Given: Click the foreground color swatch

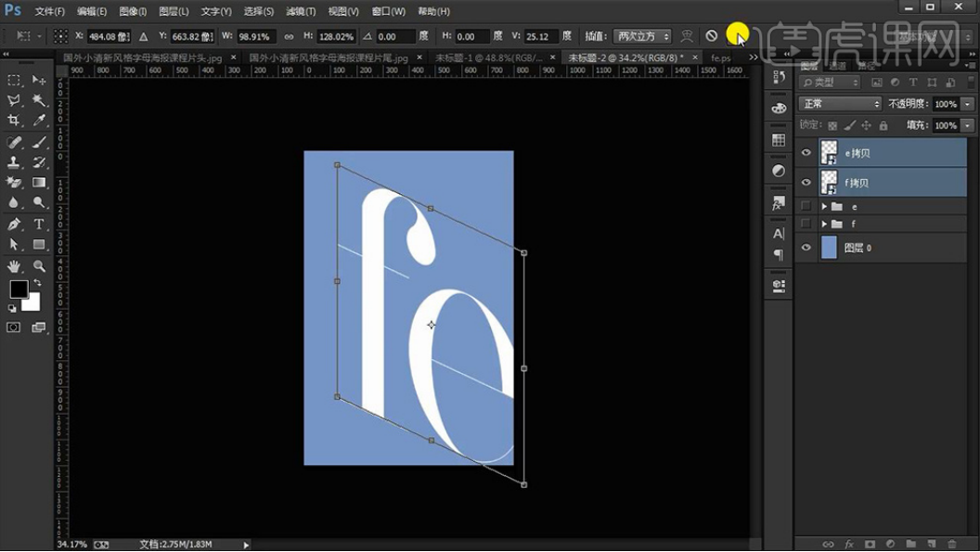Looking at the screenshot, I should tap(18, 289).
